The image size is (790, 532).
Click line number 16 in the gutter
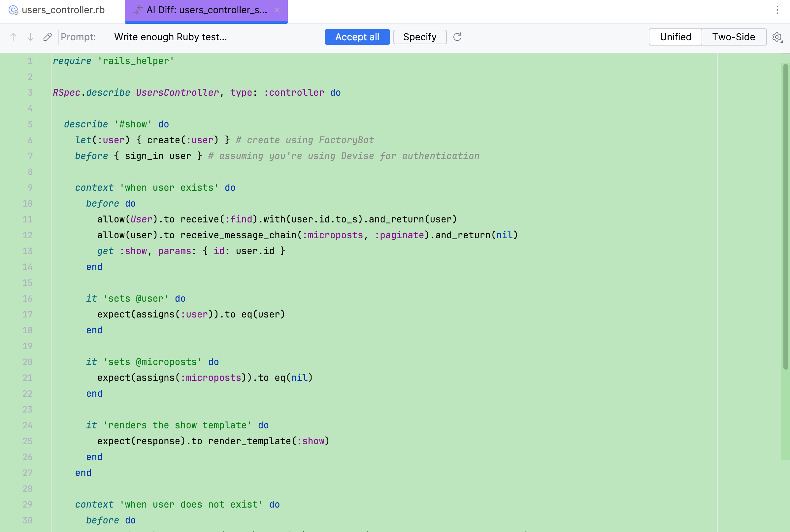[27, 299]
